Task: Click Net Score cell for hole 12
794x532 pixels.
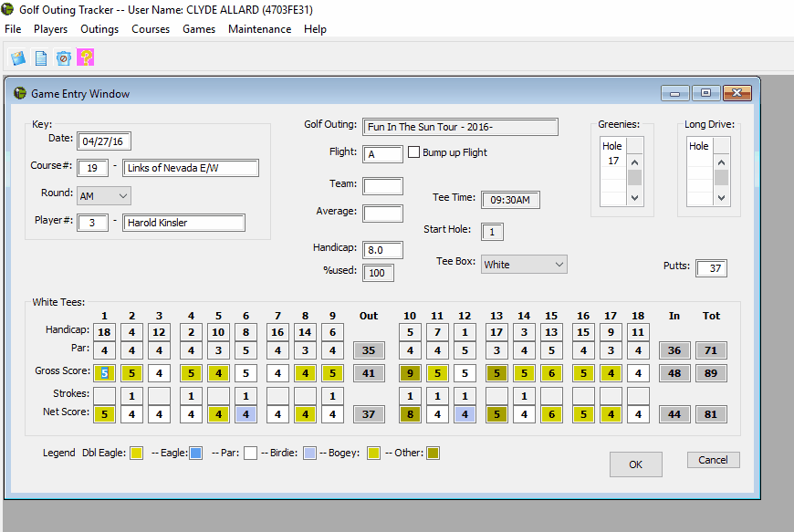Action: click(465, 414)
